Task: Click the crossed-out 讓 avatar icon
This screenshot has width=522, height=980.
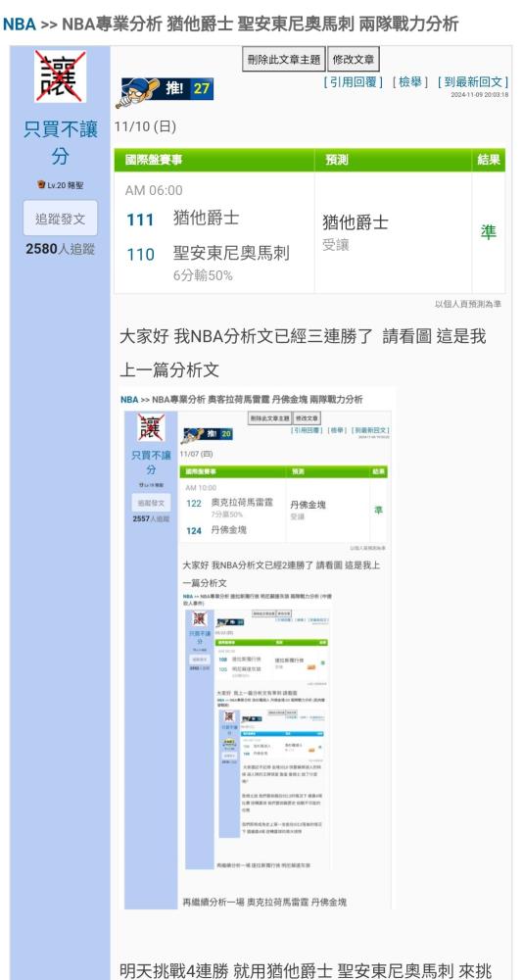Action: pyautogui.click(x=60, y=76)
